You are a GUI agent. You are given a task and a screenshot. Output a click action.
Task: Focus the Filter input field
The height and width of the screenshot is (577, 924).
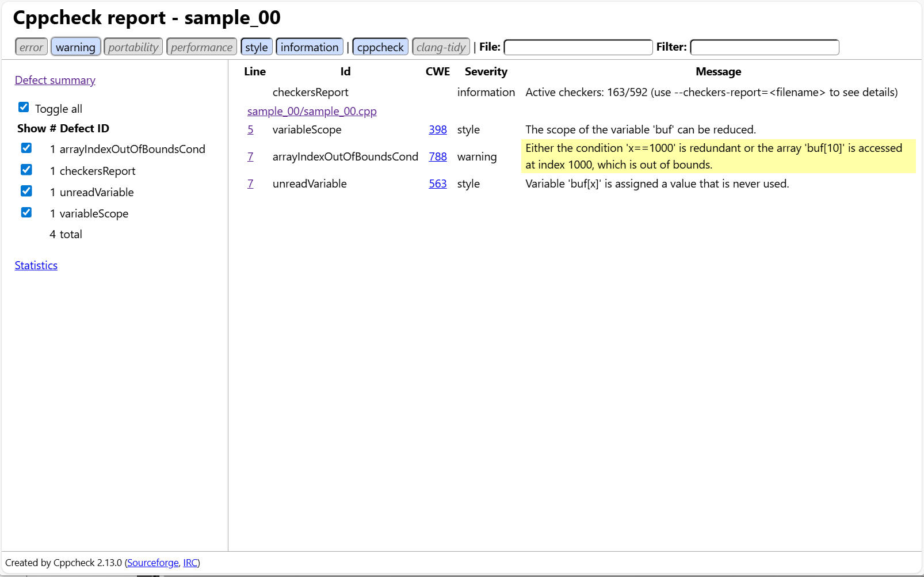click(765, 47)
